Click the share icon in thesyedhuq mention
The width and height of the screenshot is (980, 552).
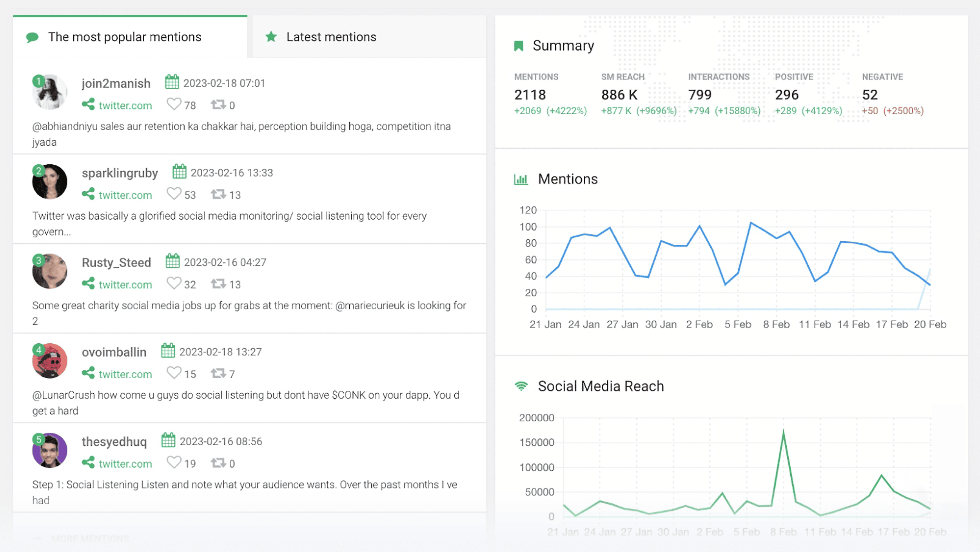pos(88,462)
